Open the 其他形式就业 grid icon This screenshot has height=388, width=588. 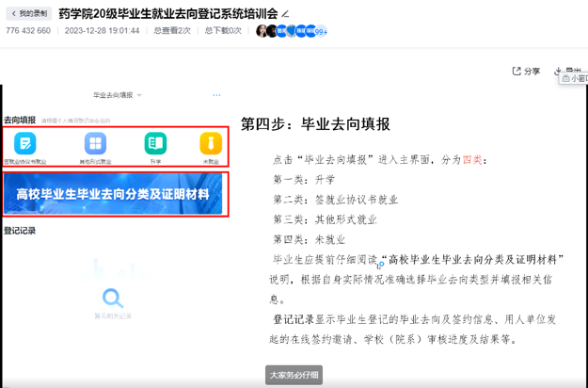(95, 143)
